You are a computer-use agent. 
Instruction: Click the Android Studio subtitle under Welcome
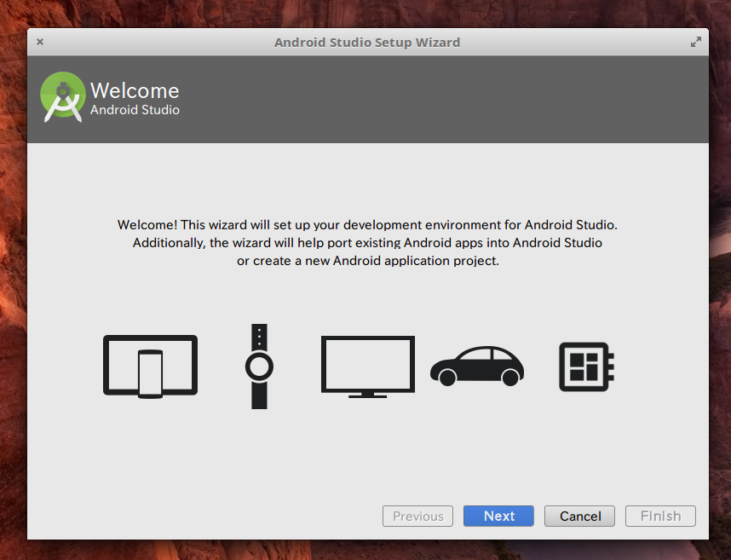(x=135, y=110)
